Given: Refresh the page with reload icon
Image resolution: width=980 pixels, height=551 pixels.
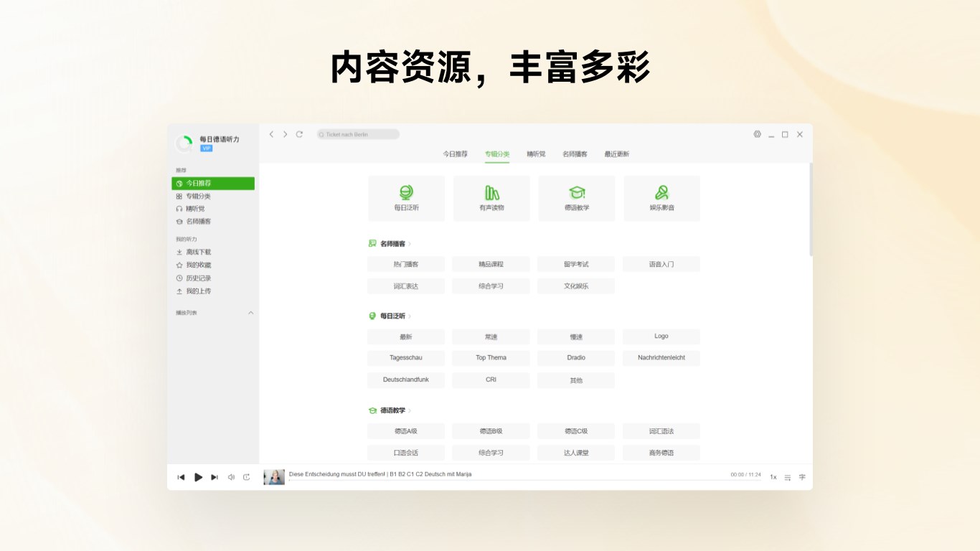Looking at the screenshot, I should pyautogui.click(x=299, y=134).
